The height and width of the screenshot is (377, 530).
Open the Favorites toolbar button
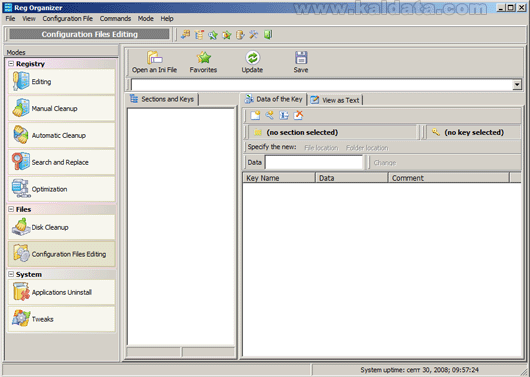tap(203, 62)
